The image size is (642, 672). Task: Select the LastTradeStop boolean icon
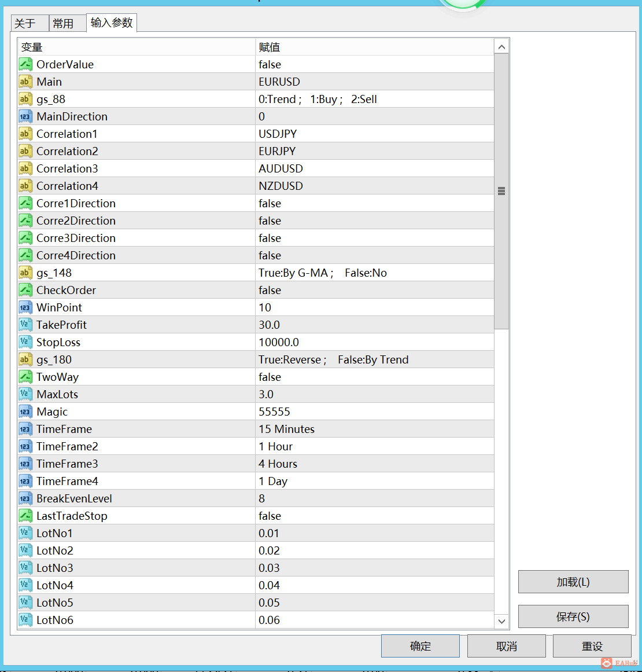[25, 516]
